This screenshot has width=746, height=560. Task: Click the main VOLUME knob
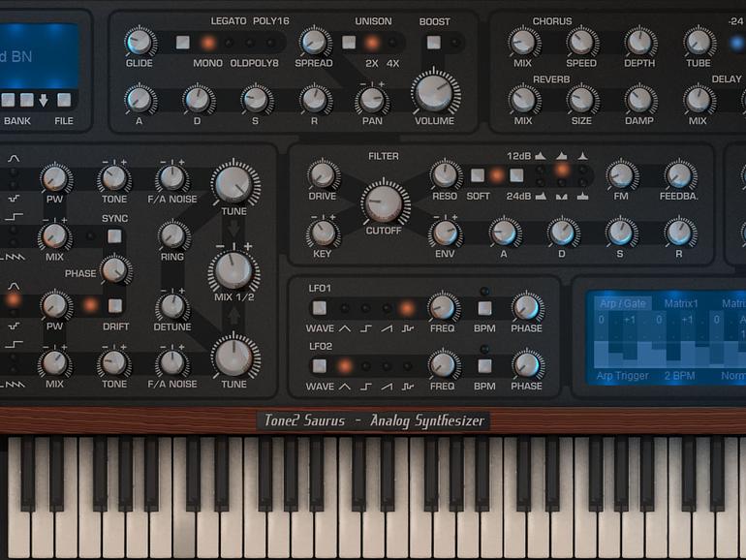pos(435,93)
